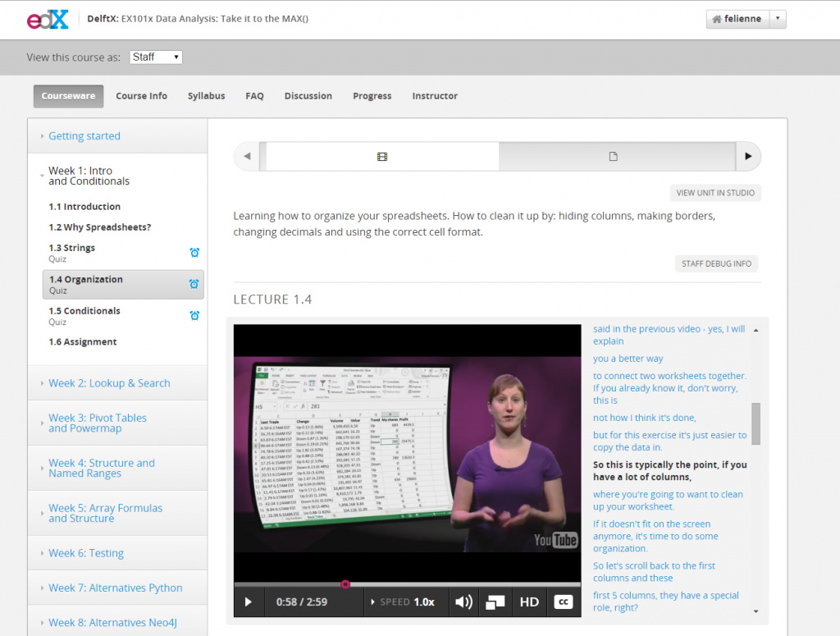
Task: Toggle closed captions with CC button
Action: (564, 602)
